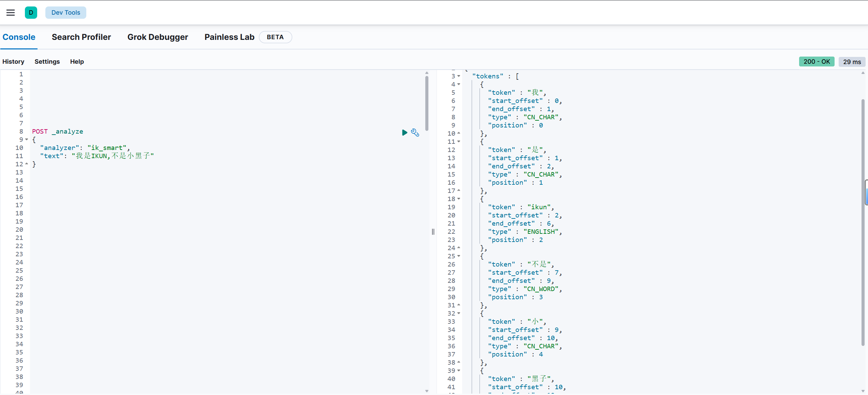The image size is (868, 395).
Task: Open the Search Profiler tab
Action: (81, 37)
